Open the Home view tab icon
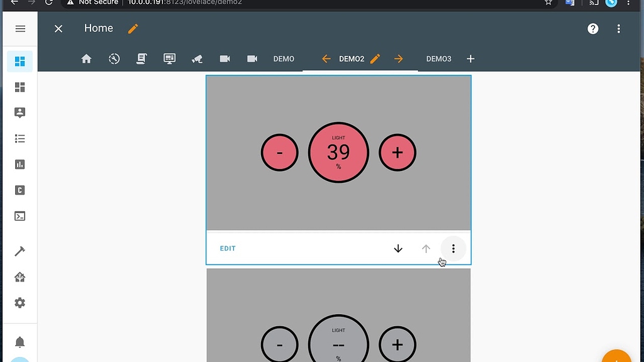This screenshot has width=644, height=362. click(x=86, y=58)
